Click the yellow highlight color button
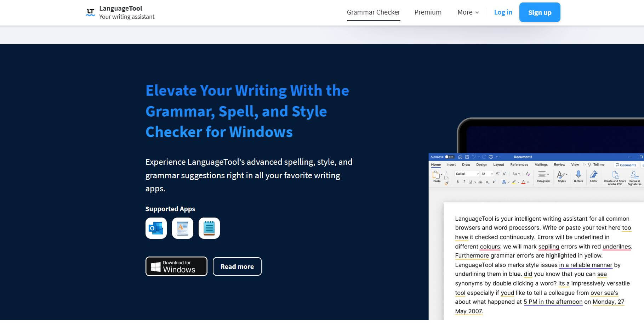This screenshot has height=332, width=644. 513,182
